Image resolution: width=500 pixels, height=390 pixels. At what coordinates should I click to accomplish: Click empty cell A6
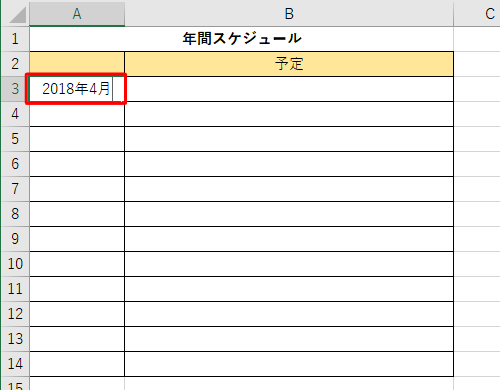click(x=77, y=164)
